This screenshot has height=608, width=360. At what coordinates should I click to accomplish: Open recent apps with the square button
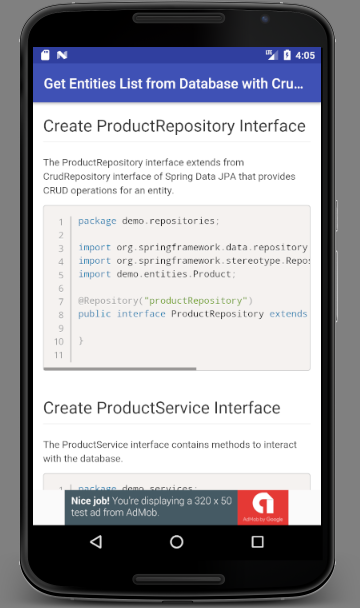pos(258,542)
